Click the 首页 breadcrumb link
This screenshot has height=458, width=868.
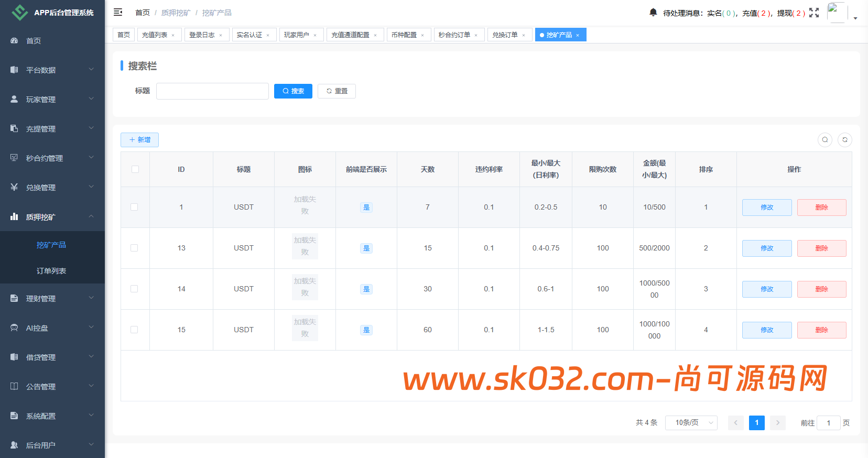[143, 13]
